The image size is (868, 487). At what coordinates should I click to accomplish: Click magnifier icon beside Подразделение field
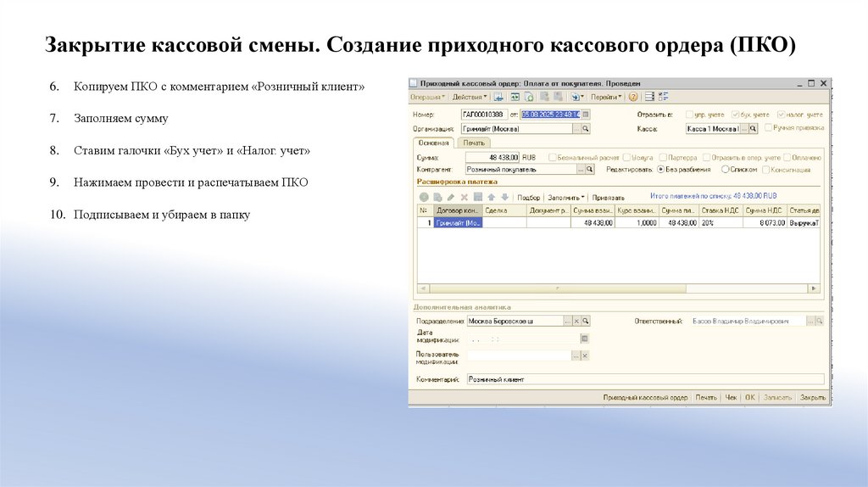[586, 321]
